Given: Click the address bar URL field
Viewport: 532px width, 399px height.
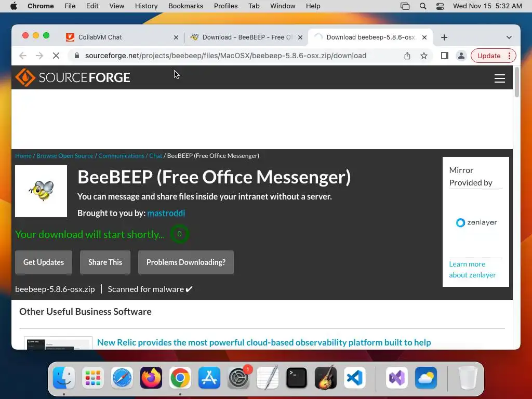Looking at the screenshot, I should 225,56.
